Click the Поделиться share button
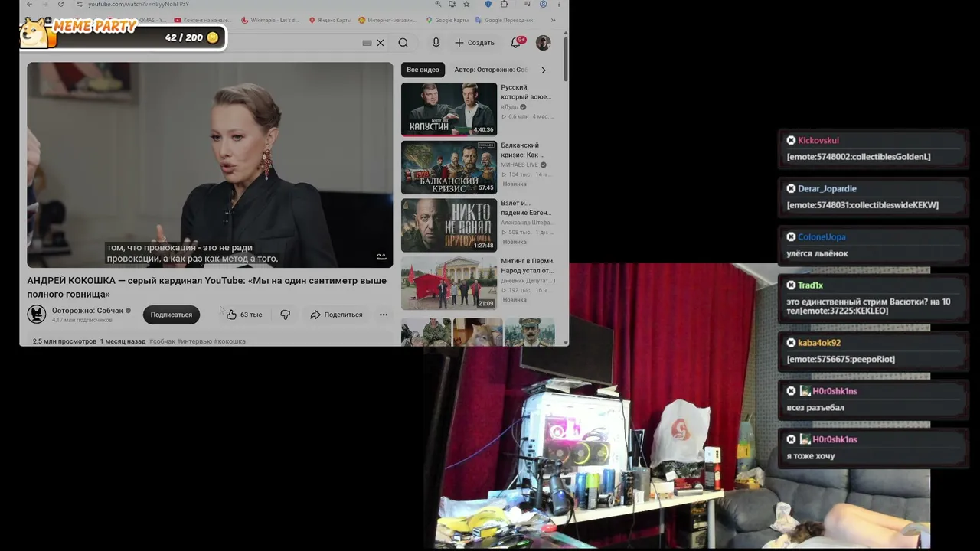The height and width of the screenshot is (551, 980). point(337,315)
